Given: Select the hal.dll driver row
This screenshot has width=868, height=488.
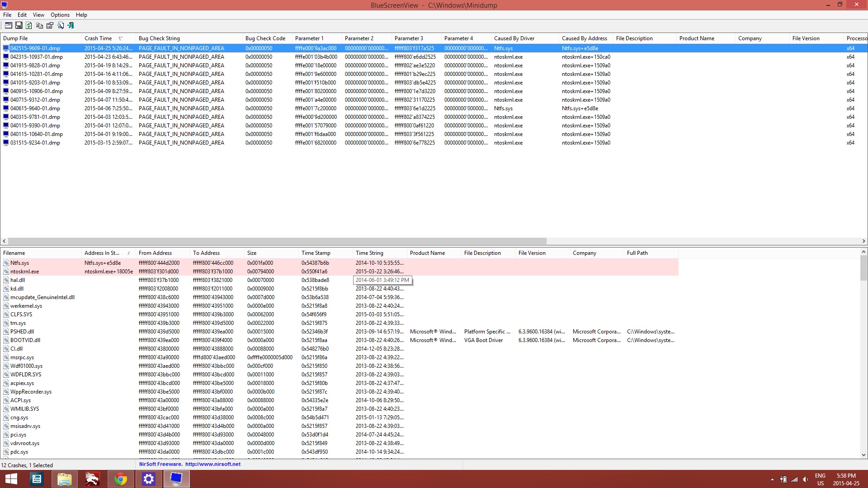Looking at the screenshot, I should [18, 280].
